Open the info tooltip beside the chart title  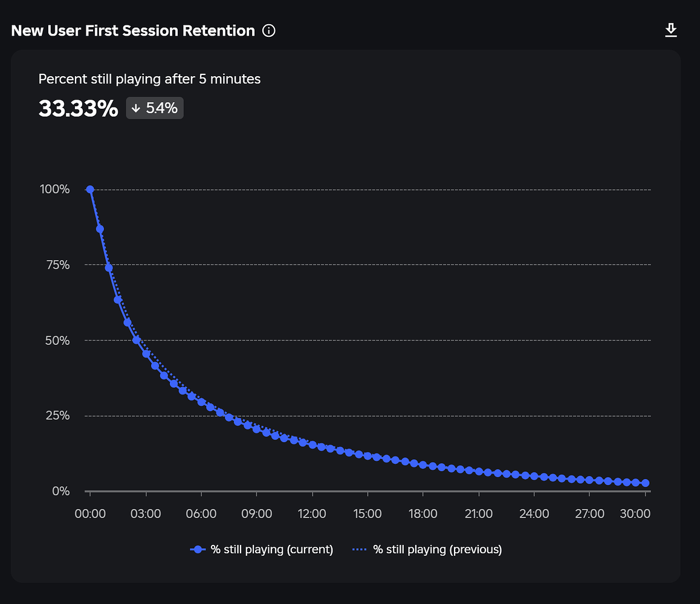click(268, 30)
